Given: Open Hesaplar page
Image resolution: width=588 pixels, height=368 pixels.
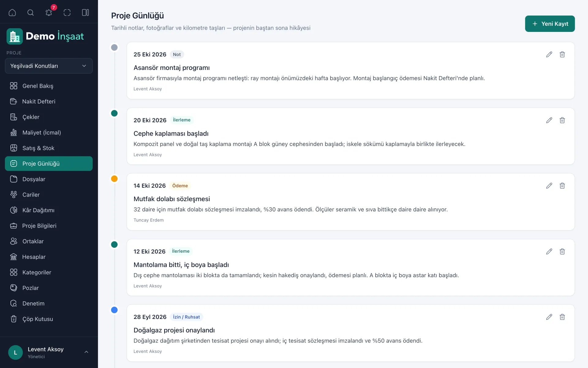Looking at the screenshot, I should point(49,257).
